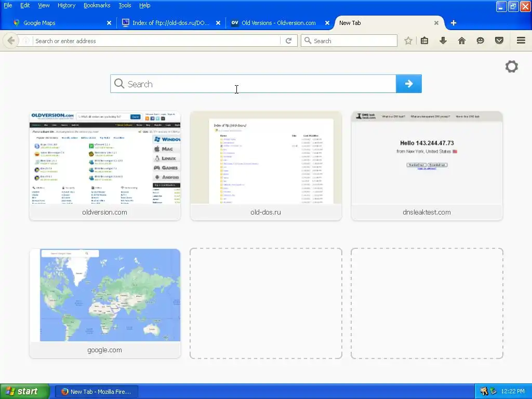Screen dimensions: 532x399
Task: Open the Downloads arrow icon
Action: point(443,41)
